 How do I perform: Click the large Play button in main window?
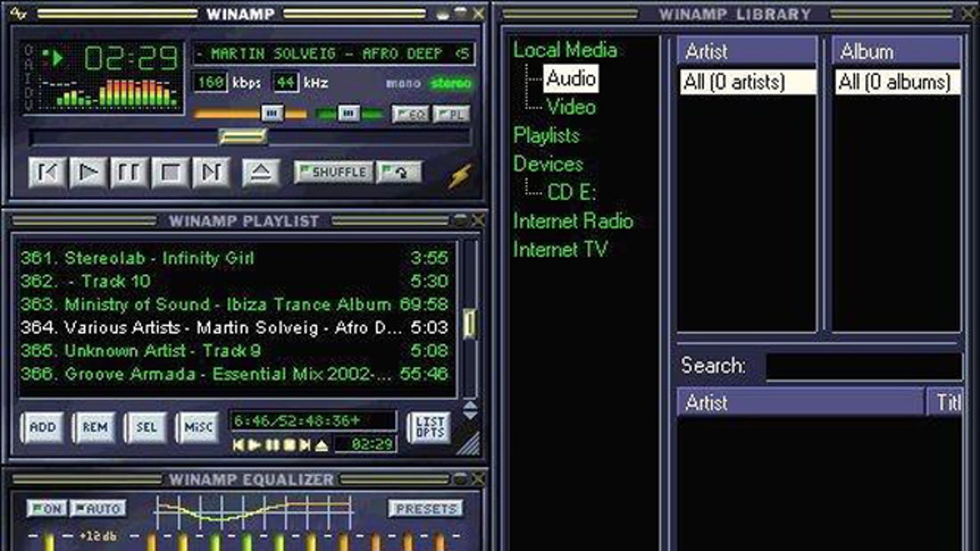[x=88, y=172]
